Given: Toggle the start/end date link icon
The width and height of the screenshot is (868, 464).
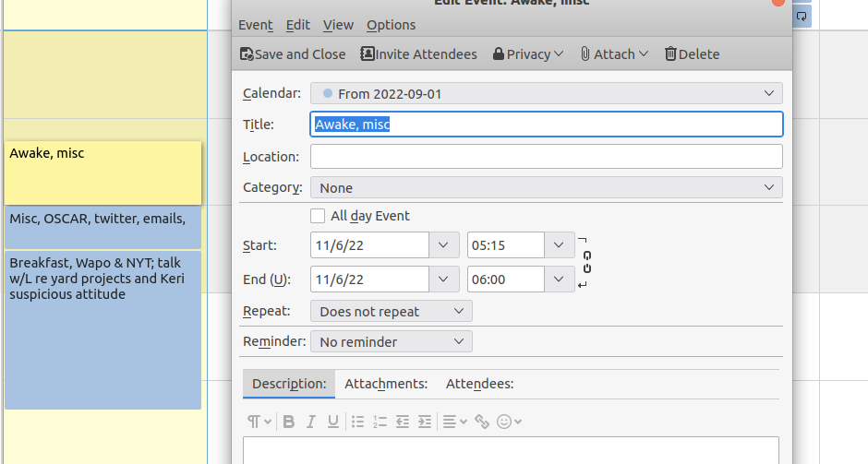Looking at the screenshot, I should [x=587, y=261].
